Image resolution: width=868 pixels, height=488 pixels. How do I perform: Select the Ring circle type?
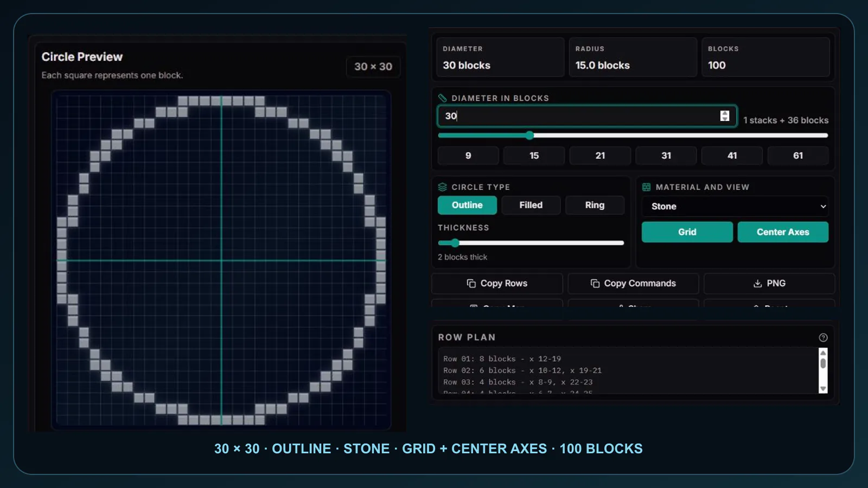(x=595, y=205)
